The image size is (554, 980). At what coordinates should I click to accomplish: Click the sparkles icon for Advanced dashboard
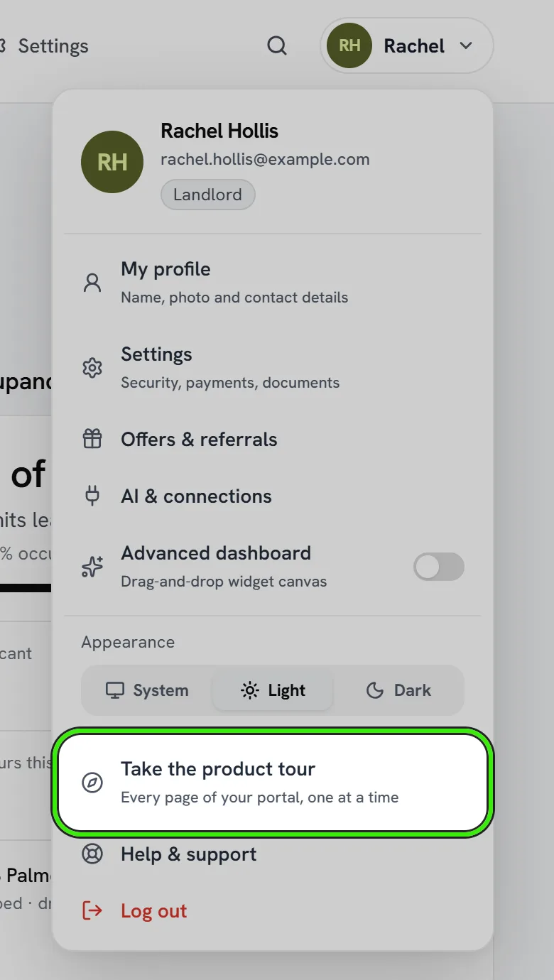pos(92,567)
